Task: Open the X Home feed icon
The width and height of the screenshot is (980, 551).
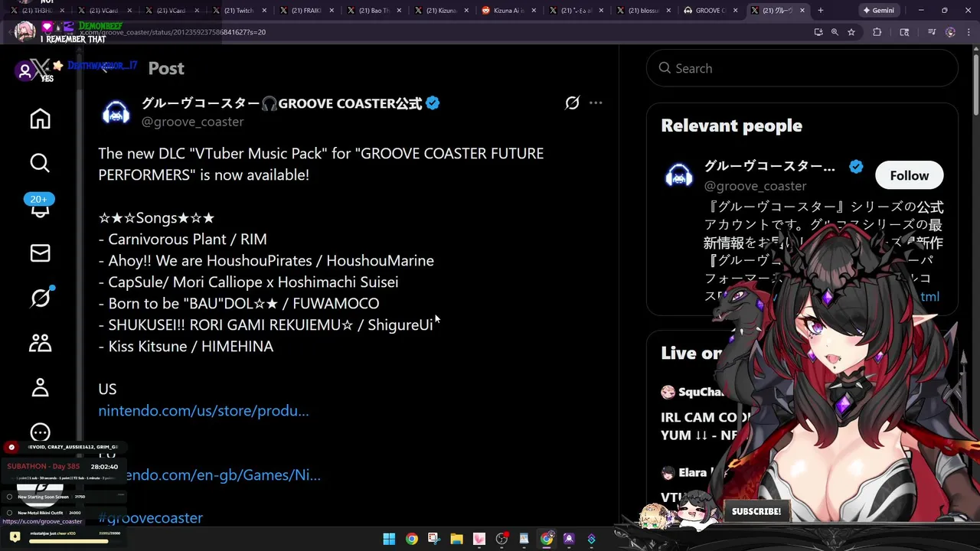Action: point(40,119)
